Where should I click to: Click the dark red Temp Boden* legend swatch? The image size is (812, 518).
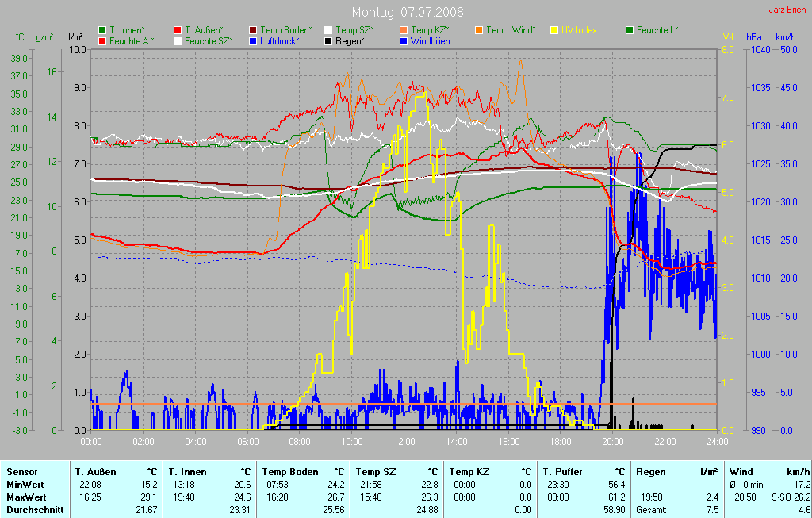tap(253, 31)
